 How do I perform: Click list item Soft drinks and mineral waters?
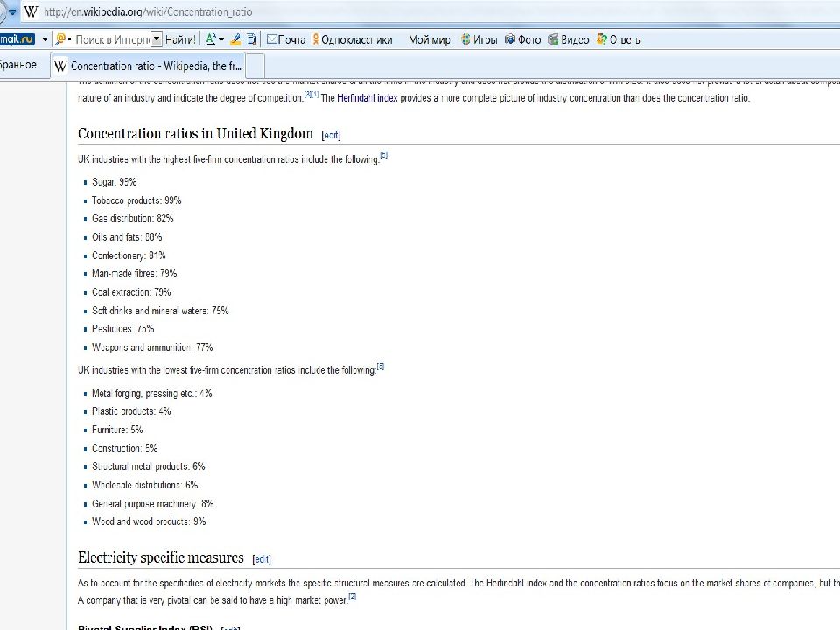[160, 311]
